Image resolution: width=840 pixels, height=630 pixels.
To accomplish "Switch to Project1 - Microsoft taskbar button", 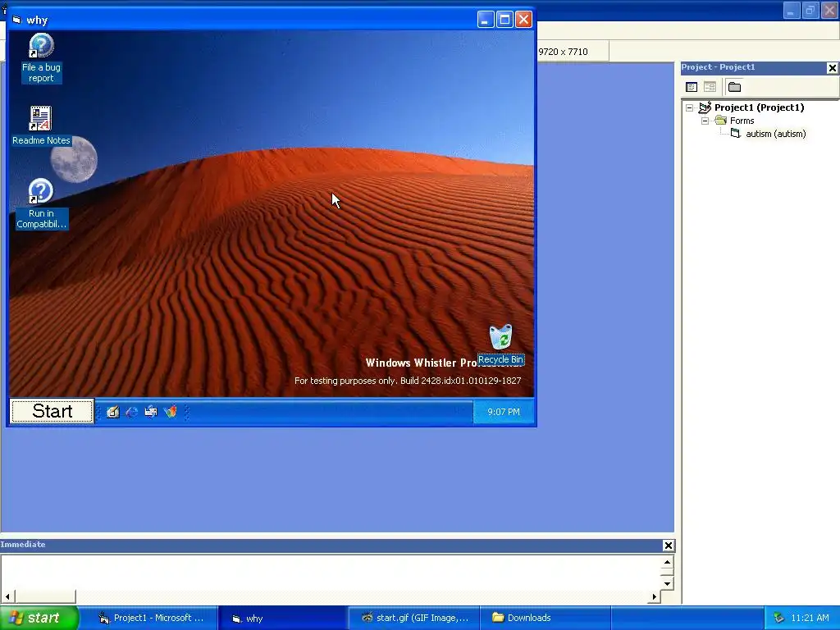I will coord(151,618).
